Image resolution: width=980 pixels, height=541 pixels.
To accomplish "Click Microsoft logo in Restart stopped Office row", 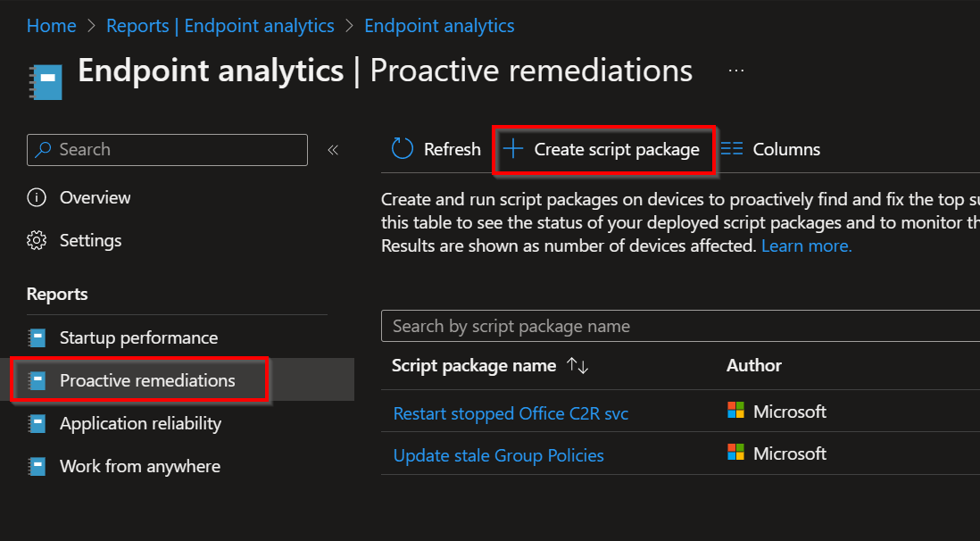I will pos(735,411).
